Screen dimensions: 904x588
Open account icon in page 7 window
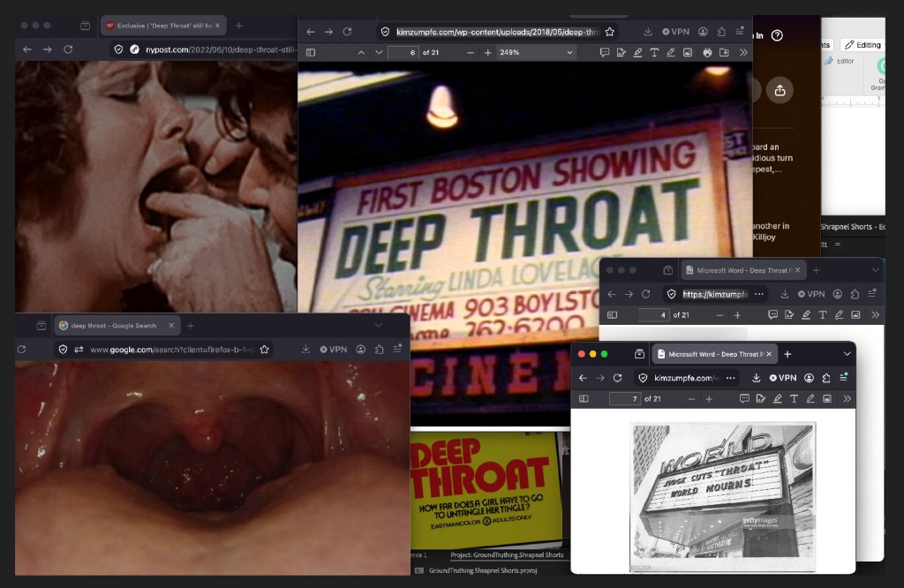point(810,378)
